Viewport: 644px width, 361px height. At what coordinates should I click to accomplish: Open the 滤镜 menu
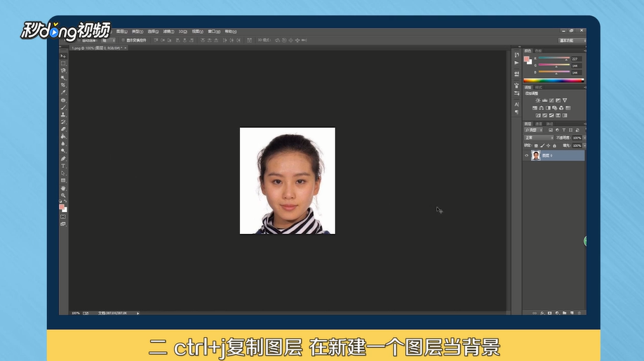point(168,32)
